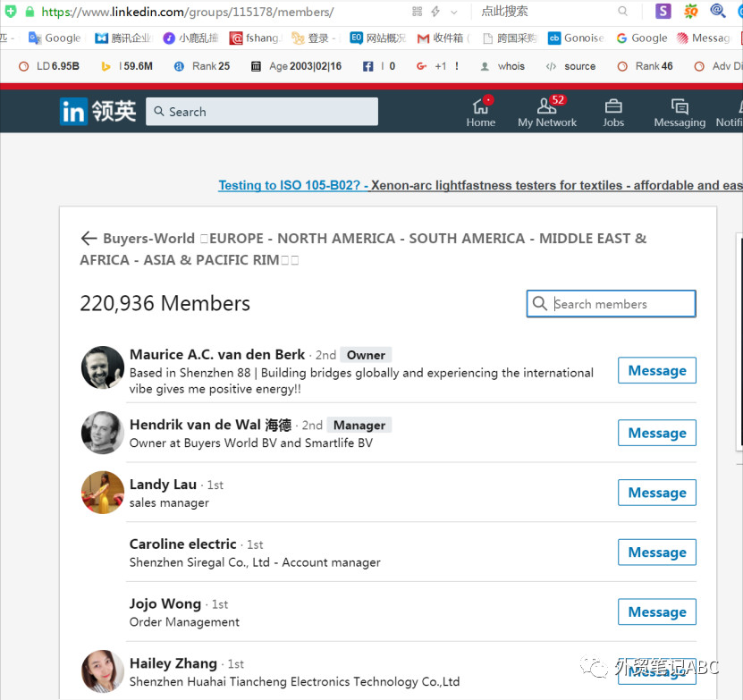The width and height of the screenshot is (743, 700).
Task: Expand the address bar dropdown arrow
Action: tap(454, 13)
